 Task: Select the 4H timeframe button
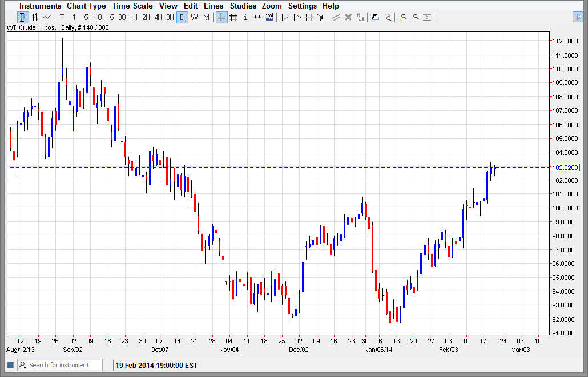pos(158,17)
